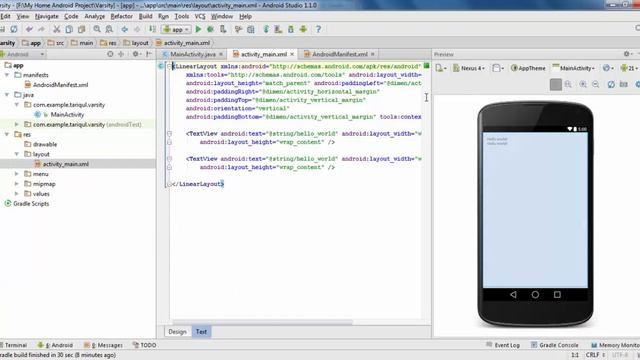640x360 pixels.
Task: Open the Nexus 4 device dropdown
Action: click(469, 68)
